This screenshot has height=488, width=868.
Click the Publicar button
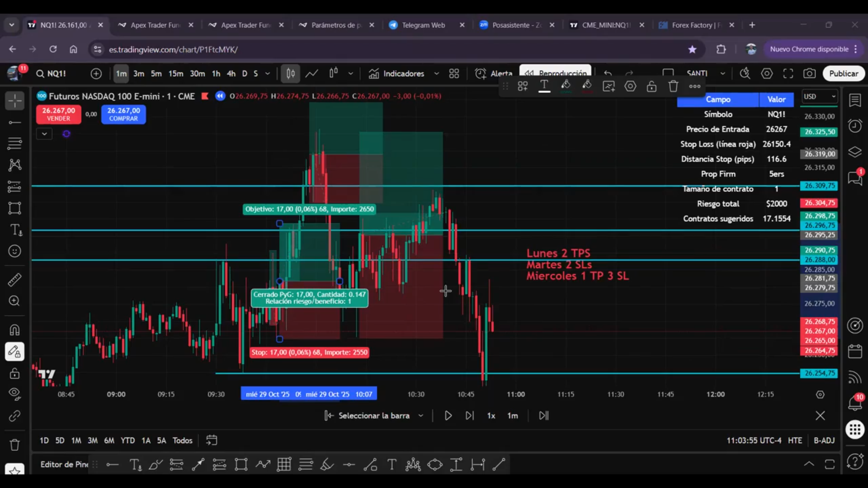(843, 74)
